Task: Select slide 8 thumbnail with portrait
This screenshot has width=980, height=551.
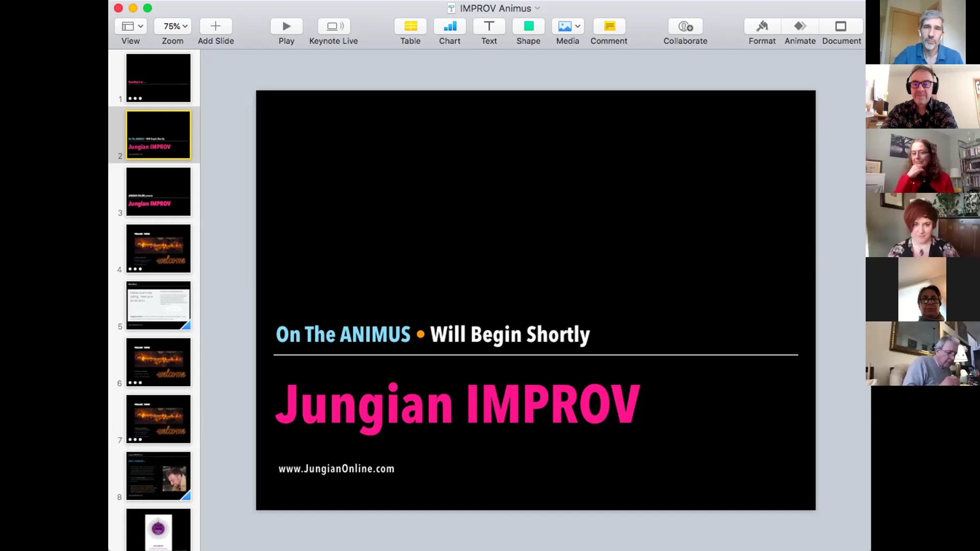Action: tap(158, 476)
